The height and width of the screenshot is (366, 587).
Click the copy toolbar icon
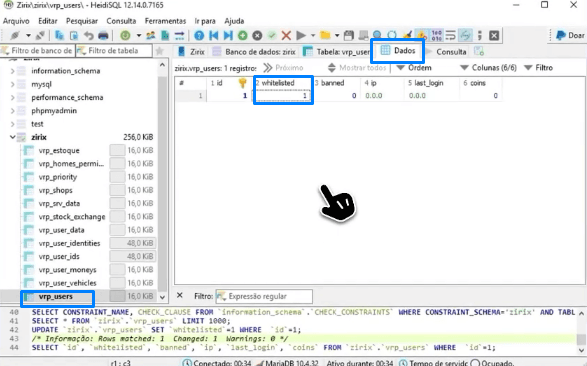(59, 36)
